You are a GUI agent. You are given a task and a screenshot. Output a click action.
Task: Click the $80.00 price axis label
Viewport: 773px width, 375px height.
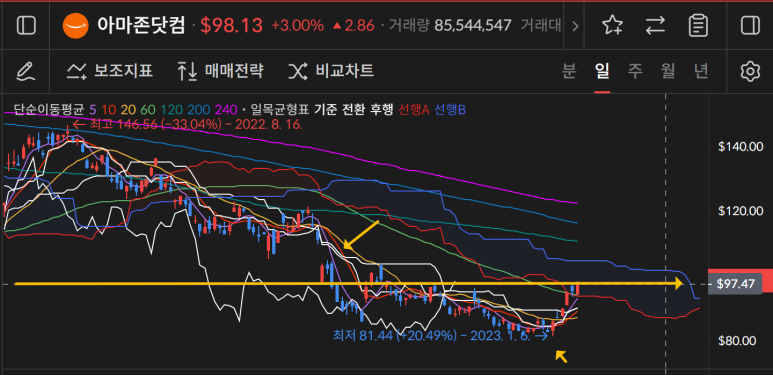pyautogui.click(x=738, y=341)
